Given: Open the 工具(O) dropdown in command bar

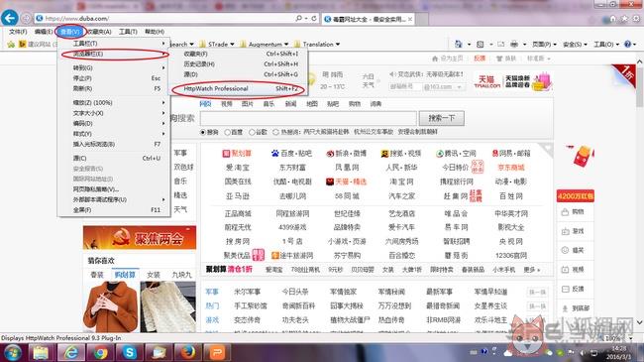Looking at the screenshot, I should 606,44.
